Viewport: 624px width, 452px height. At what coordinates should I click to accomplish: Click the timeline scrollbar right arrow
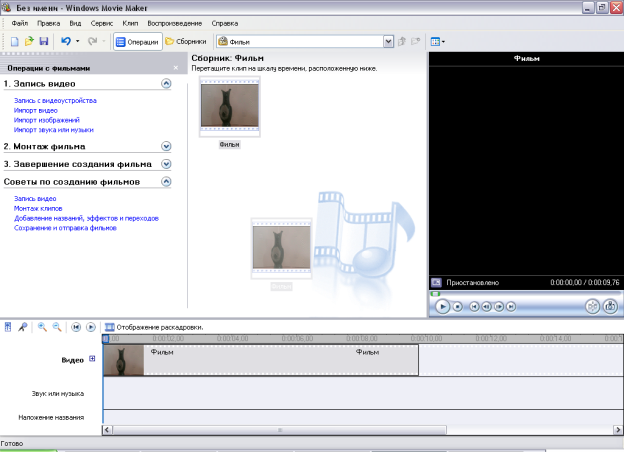pyautogui.click(x=618, y=430)
